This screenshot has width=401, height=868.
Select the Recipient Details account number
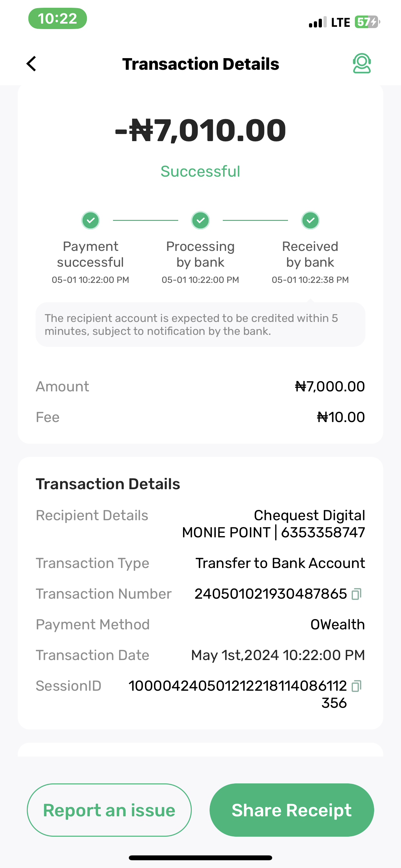[323, 533]
